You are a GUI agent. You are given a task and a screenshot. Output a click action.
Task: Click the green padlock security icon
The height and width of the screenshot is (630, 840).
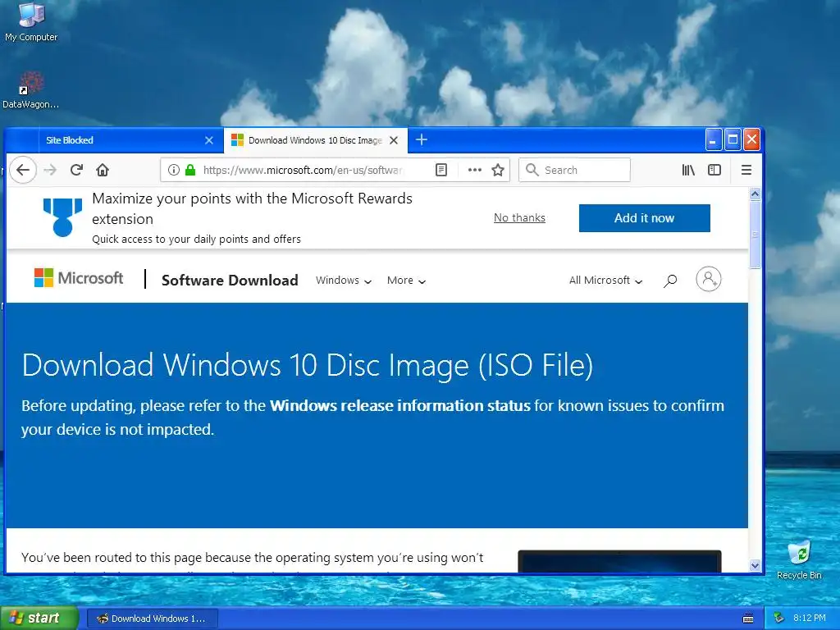click(x=190, y=171)
